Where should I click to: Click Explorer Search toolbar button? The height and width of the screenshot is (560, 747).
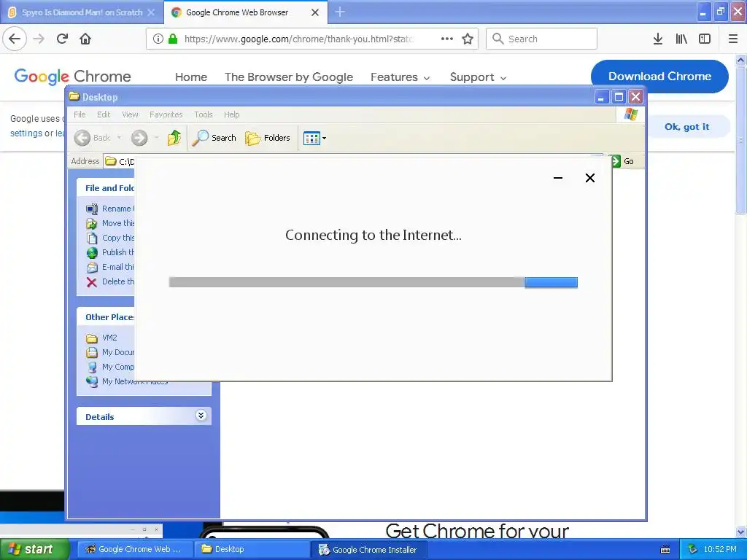[x=214, y=138]
